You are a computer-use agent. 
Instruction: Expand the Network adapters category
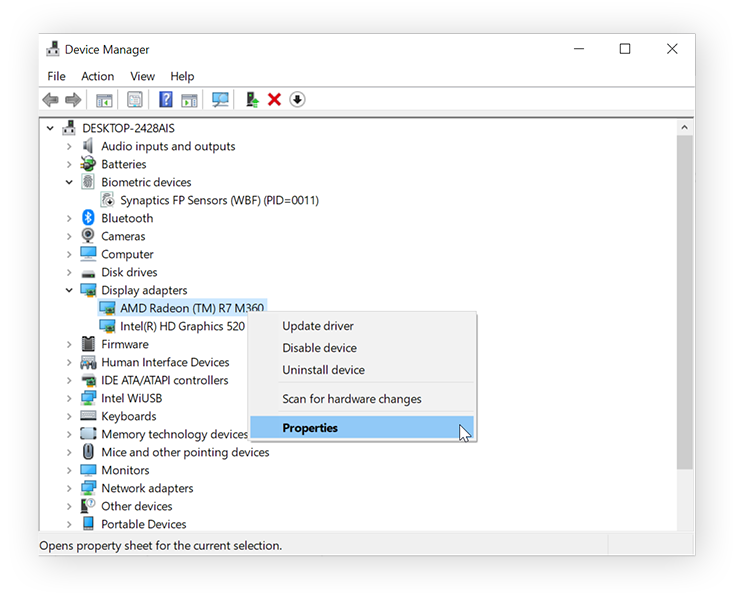pos(69,488)
